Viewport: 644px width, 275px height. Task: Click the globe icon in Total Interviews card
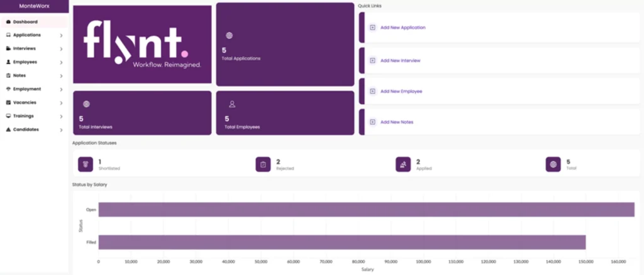pos(86,104)
